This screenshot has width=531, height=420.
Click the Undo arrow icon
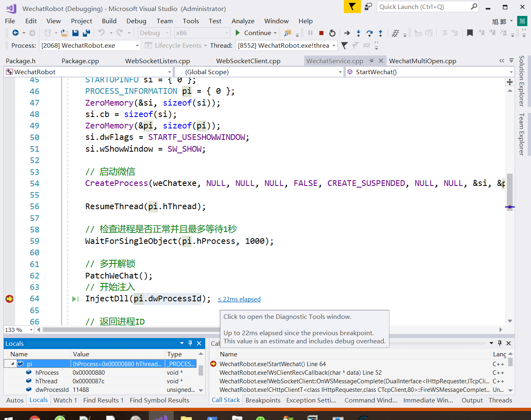point(102,33)
